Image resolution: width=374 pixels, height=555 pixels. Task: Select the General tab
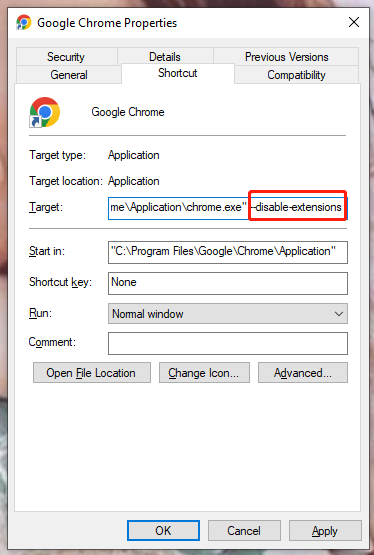(69, 75)
